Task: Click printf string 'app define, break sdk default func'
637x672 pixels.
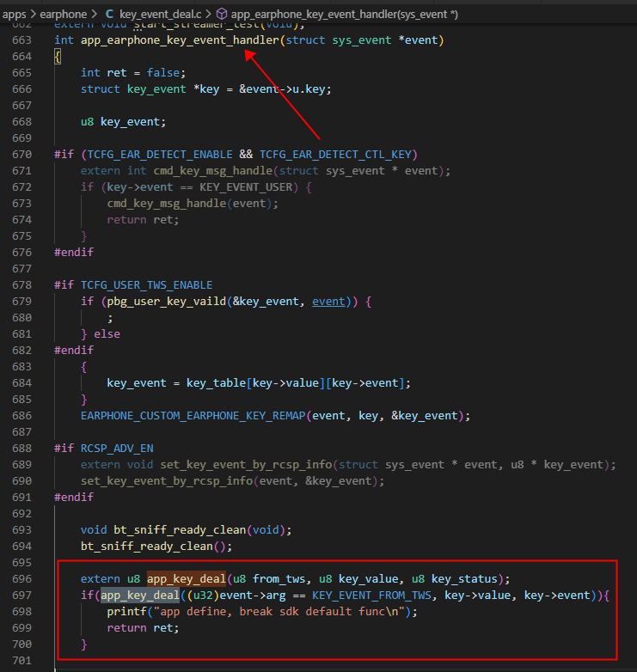Action: point(280,612)
